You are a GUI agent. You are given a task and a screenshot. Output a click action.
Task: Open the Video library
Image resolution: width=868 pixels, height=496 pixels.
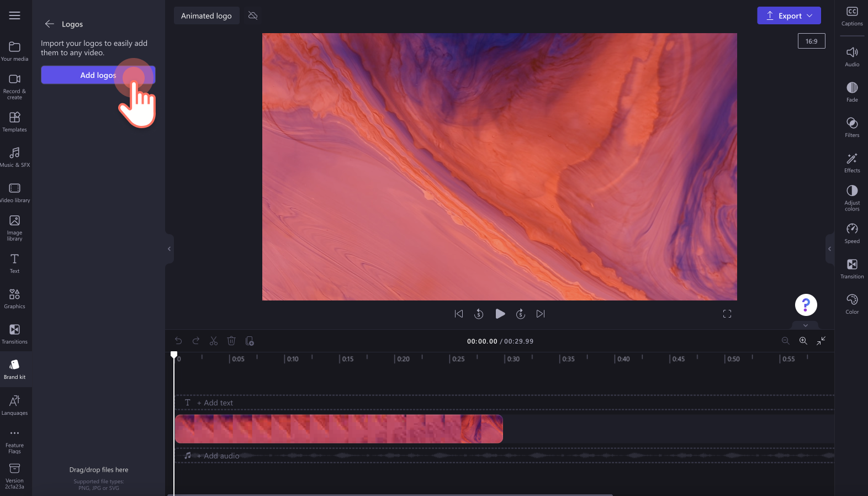pos(15,192)
